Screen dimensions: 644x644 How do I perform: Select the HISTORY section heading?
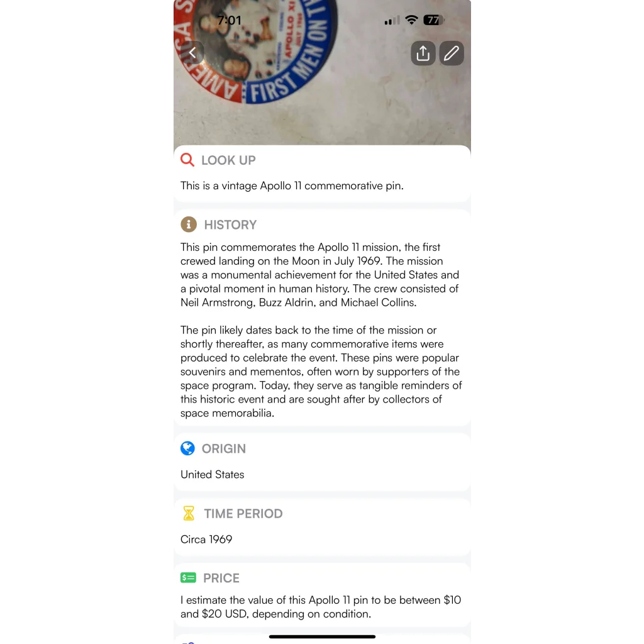click(x=230, y=225)
